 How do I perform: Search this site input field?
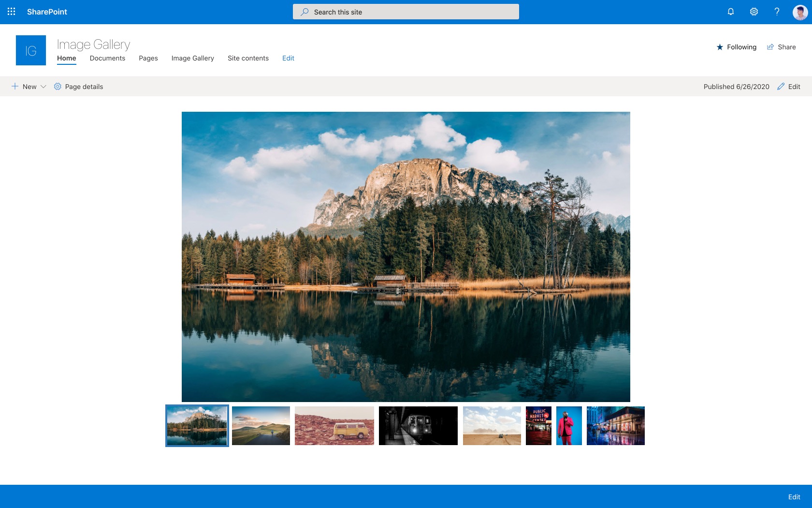tap(406, 12)
